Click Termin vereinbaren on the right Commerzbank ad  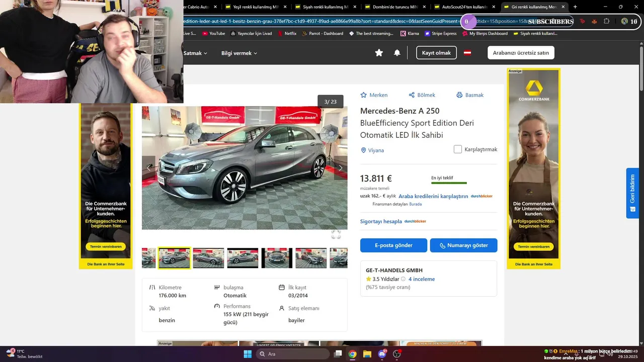(x=533, y=247)
